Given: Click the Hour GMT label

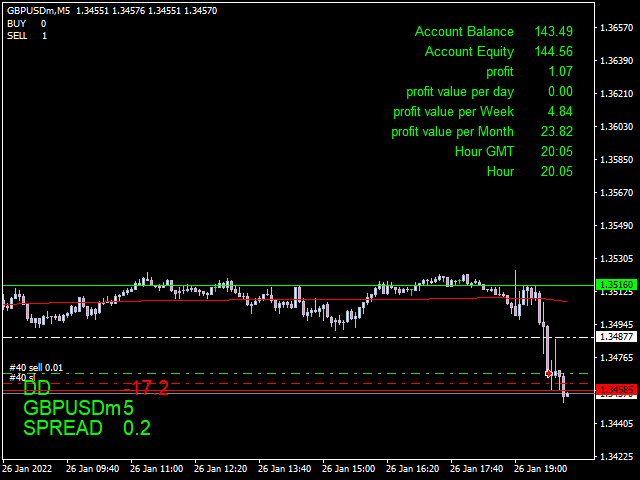Looking at the screenshot, I should [484, 151].
